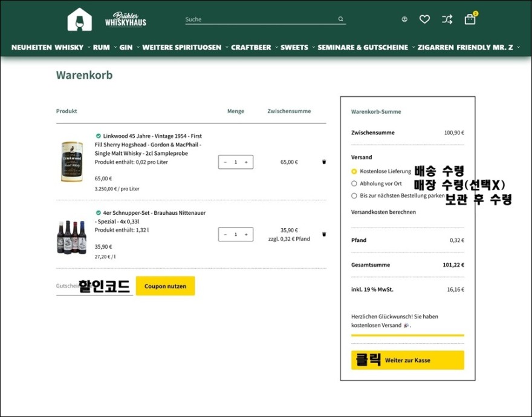Increase Linkwood quantity with plus
This screenshot has width=532, height=417.
246,162
